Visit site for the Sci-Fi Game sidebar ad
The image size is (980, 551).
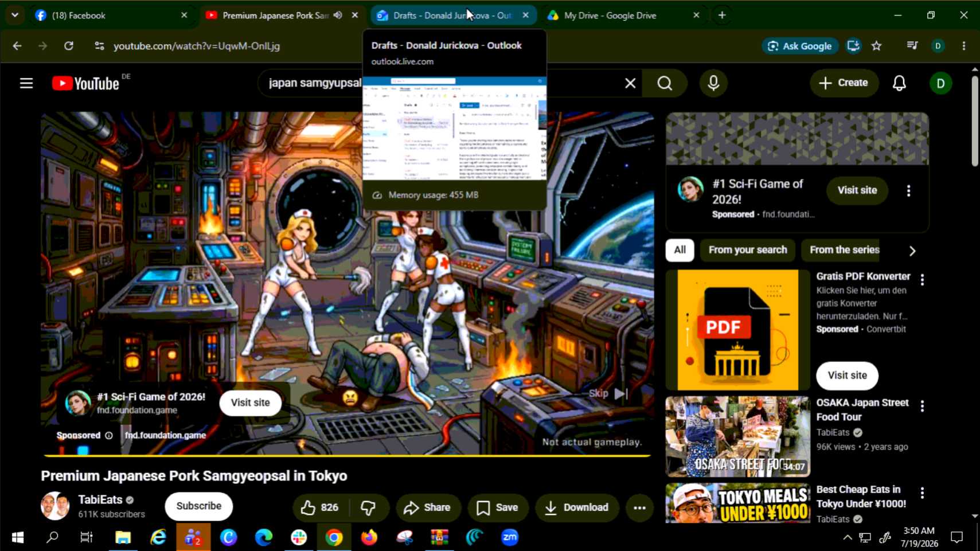[857, 190]
